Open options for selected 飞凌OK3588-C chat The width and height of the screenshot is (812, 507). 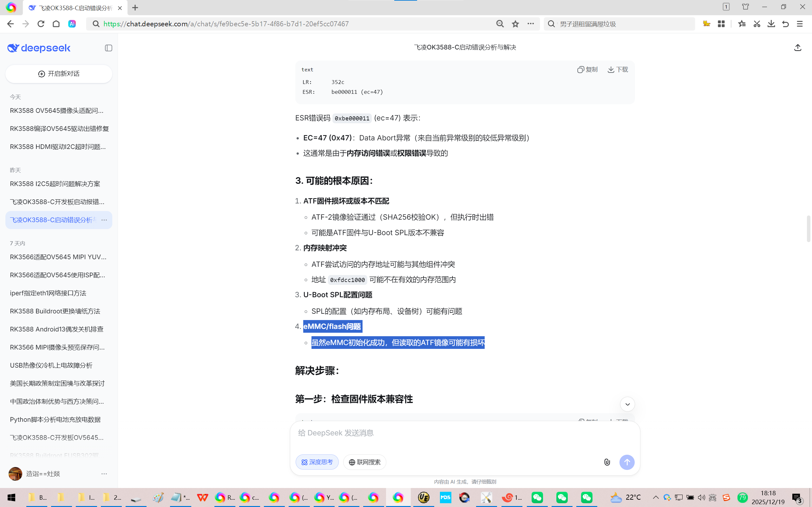coord(104,220)
